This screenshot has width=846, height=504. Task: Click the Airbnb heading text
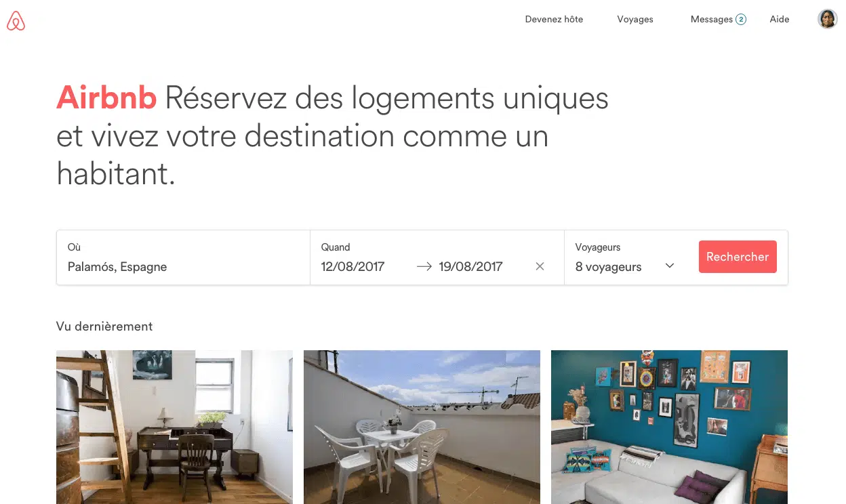(106, 98)
